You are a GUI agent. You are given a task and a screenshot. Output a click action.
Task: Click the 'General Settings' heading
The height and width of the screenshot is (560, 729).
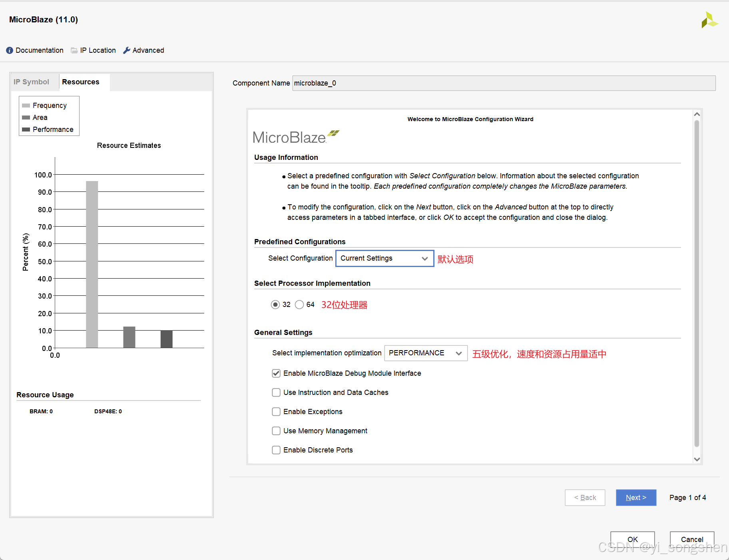(283, 333)
